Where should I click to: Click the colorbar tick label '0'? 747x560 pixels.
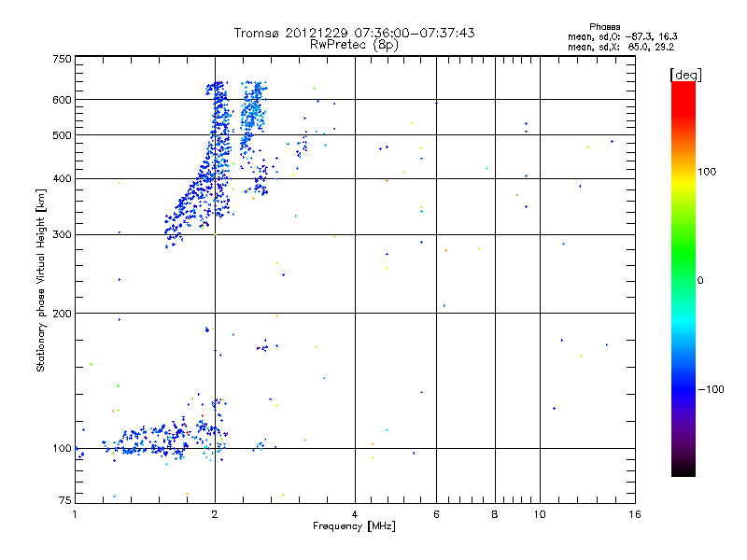(700, 281)
